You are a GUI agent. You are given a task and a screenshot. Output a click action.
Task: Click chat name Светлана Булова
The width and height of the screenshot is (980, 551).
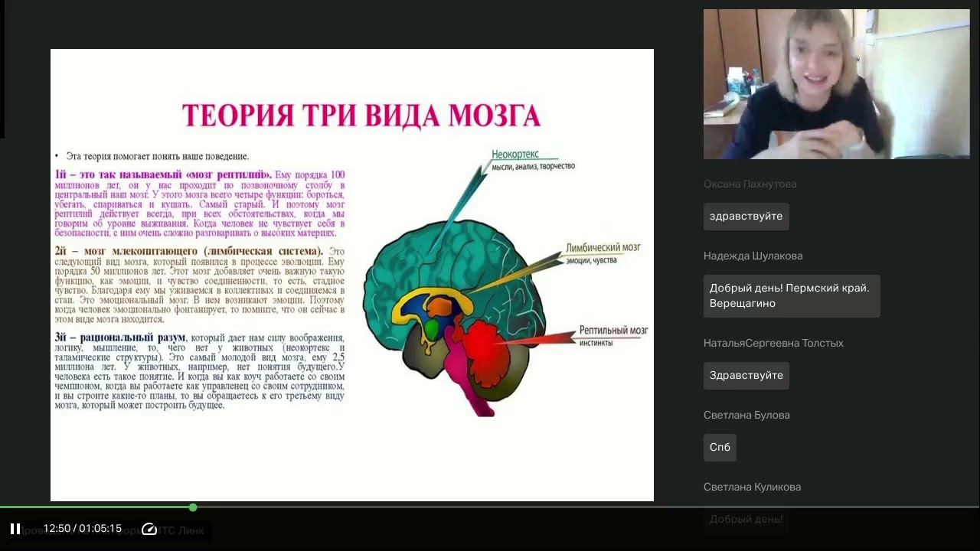click(x=746, y=415)
